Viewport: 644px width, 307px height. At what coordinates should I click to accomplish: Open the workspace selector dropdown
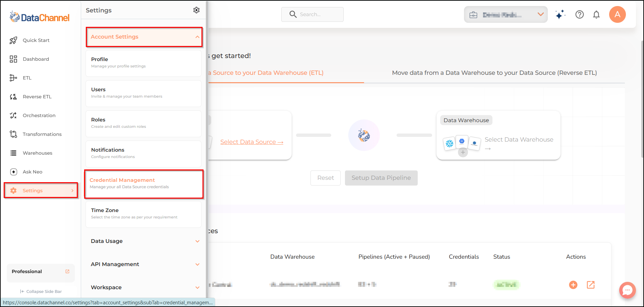coord(506,15)
